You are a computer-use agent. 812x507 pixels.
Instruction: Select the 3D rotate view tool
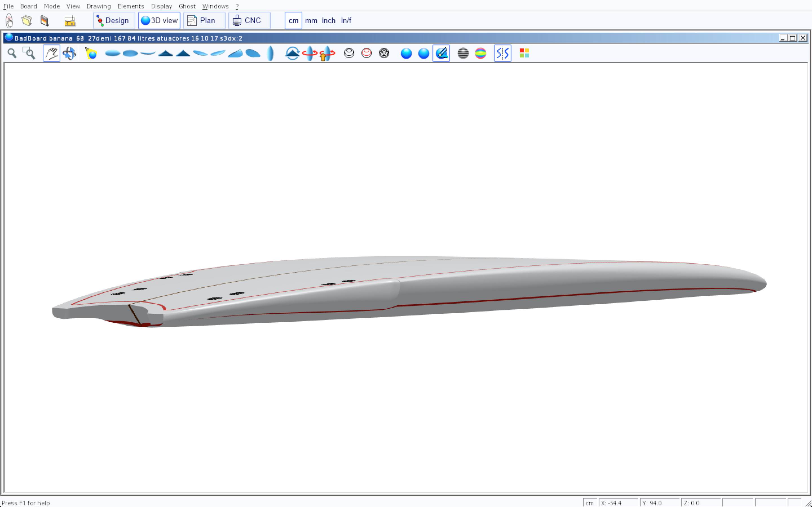69,53
